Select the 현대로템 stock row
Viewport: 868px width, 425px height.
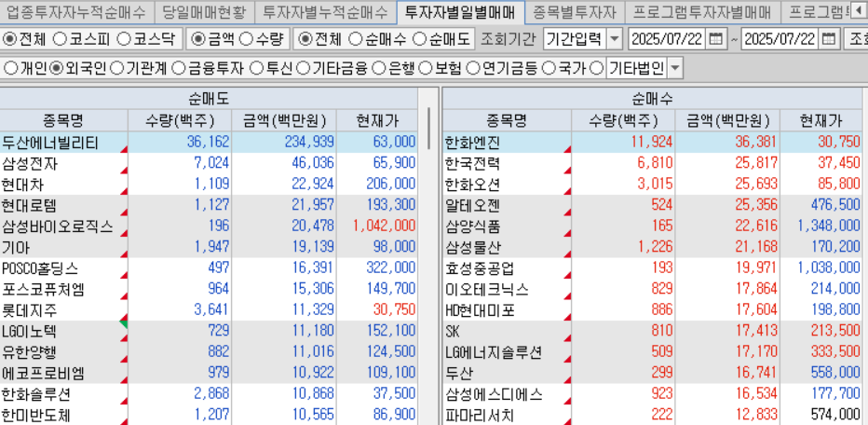pyautogui.click(x=209, y=206)
